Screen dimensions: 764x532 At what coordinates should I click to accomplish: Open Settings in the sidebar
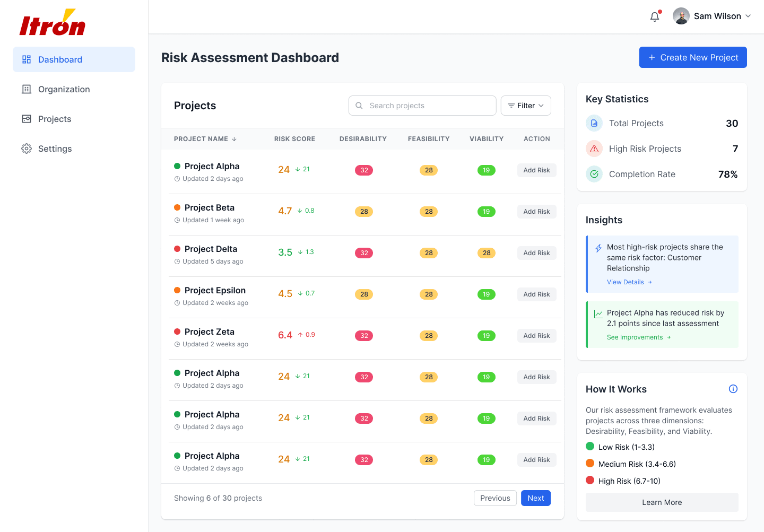[74, 149]
